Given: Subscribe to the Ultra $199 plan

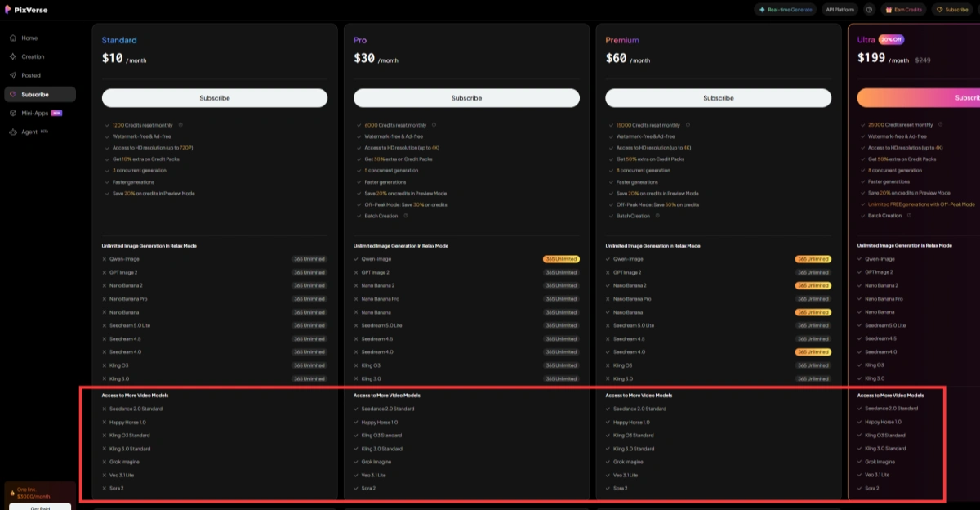Looking at the screenshot, I should coord(919,98).
